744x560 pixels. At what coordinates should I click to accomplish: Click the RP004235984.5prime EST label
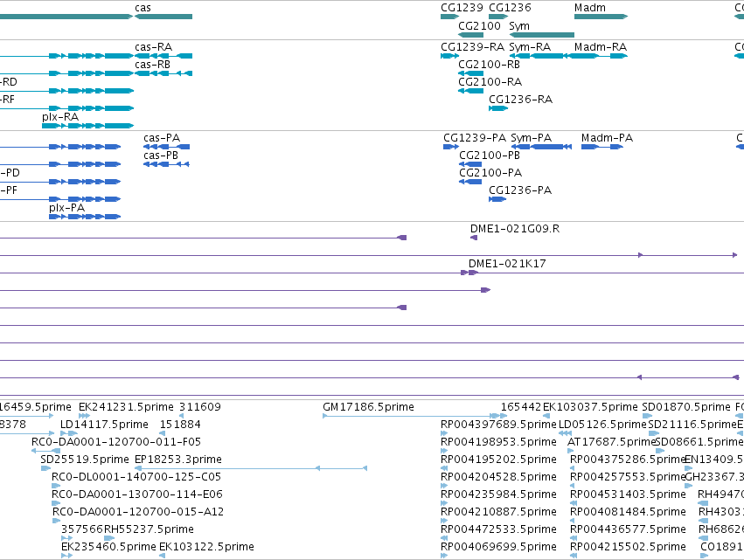click(x=498, y=494)
